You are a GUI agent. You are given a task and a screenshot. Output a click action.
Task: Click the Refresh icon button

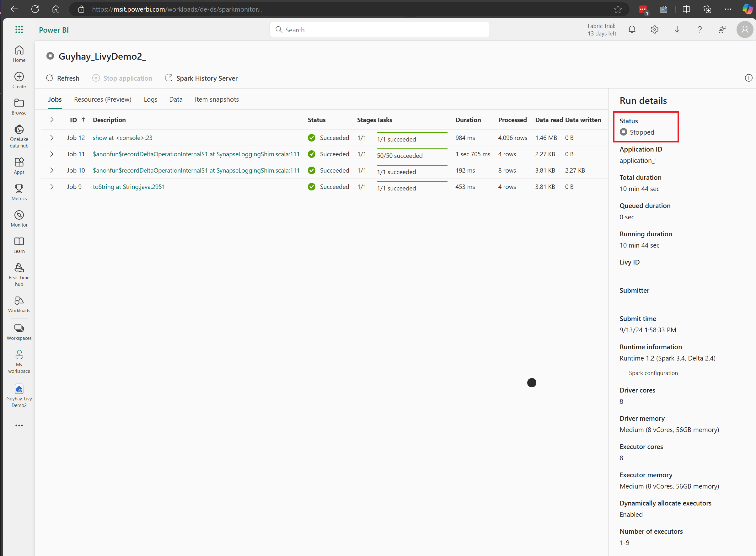click(x=50, y=78)
